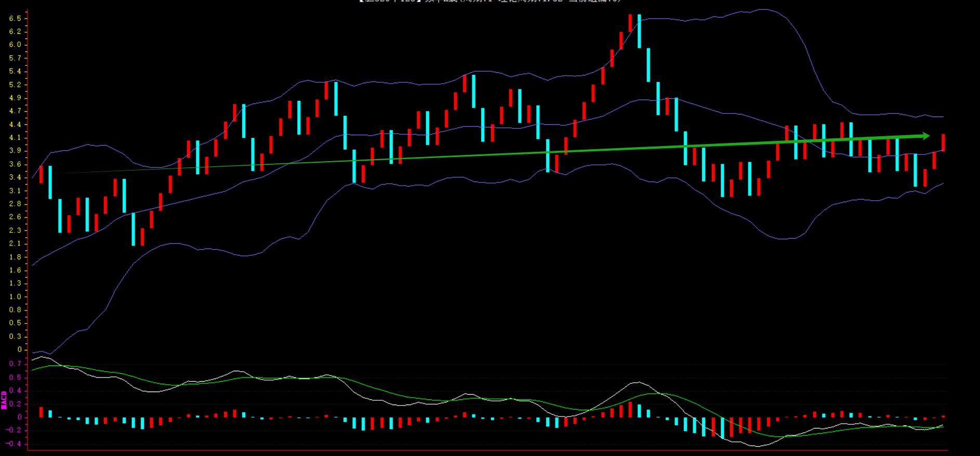
Task: Click the rightmost red candle on the chart
Action: point(943,142)
